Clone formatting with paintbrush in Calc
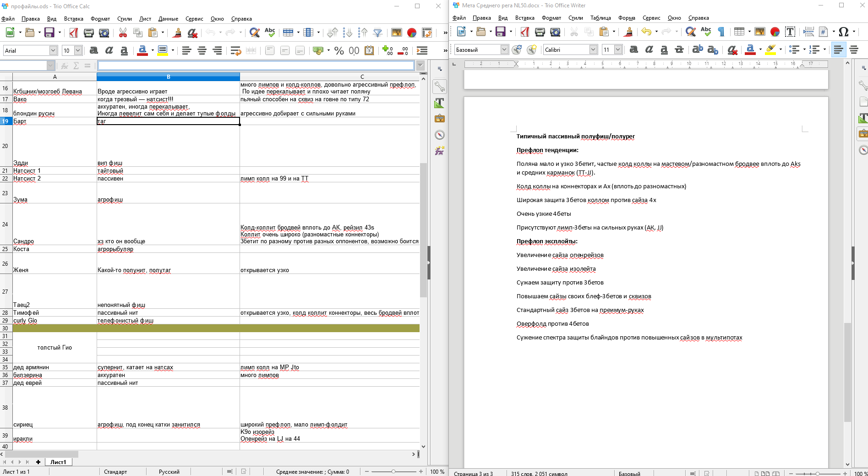Viewport: 868px width, 476px height. [177, 33]
